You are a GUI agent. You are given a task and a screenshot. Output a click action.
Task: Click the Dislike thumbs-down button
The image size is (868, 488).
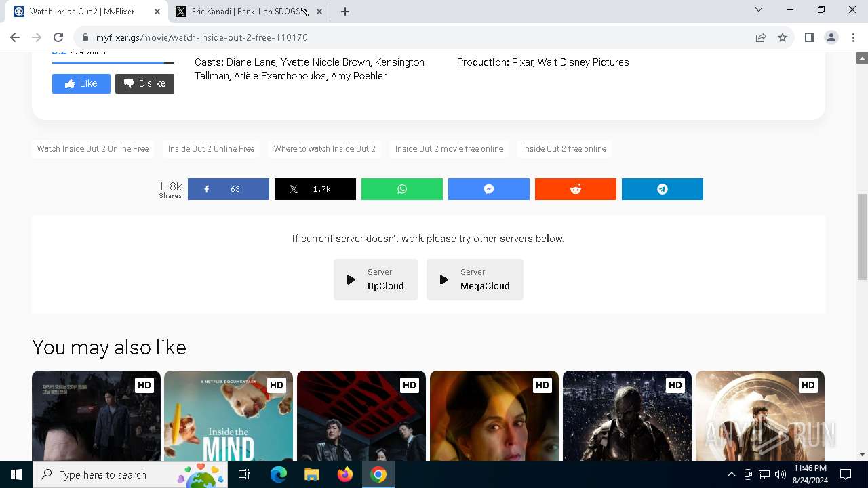tap(144, 83)
